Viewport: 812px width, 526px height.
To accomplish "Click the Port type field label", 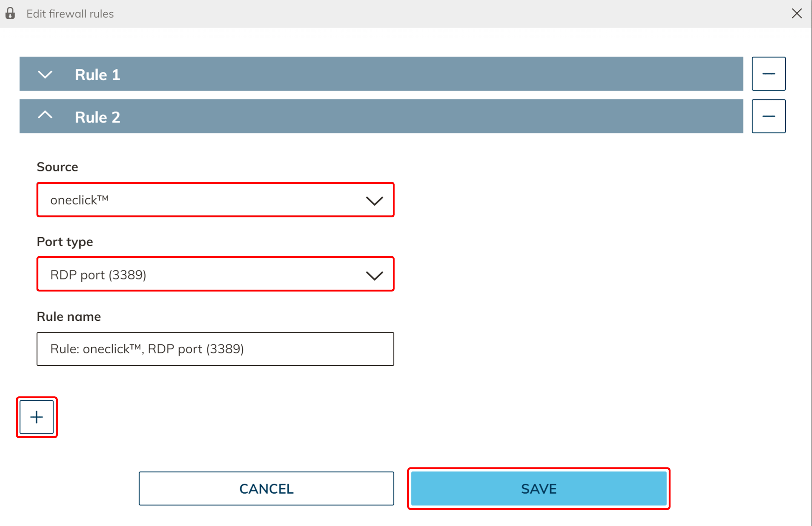I will point(65,242).
